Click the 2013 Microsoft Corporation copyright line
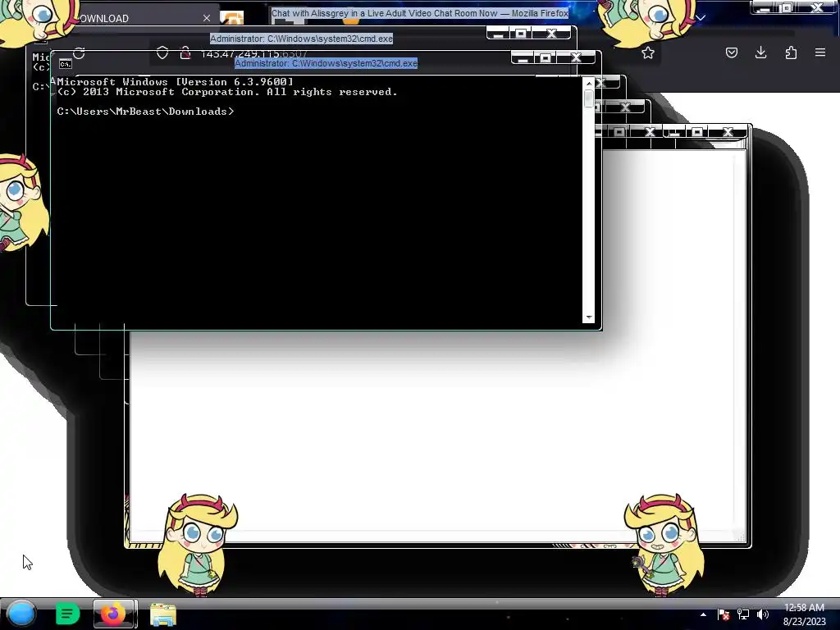Viewport: 840px width, 630px height. point(227,92)
